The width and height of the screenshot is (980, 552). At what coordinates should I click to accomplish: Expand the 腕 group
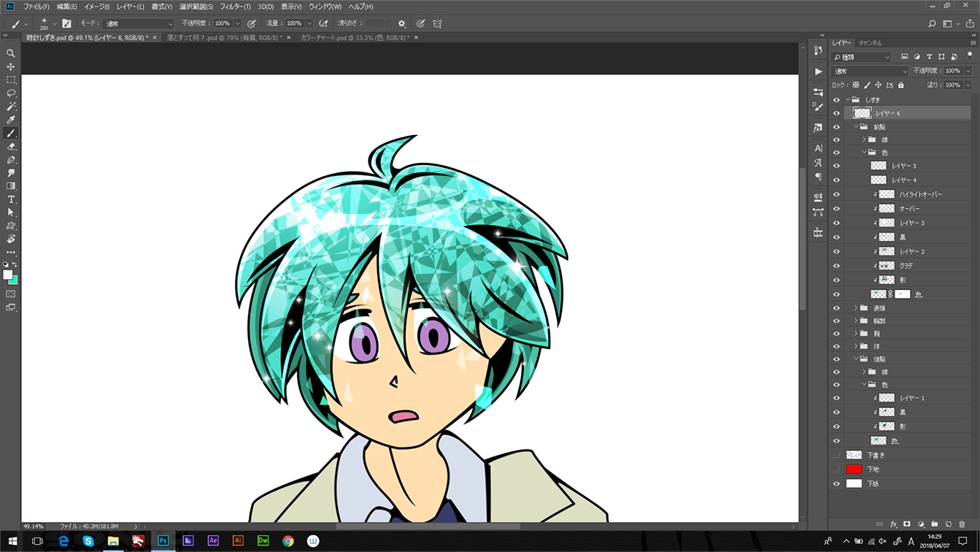coord(856,334)
